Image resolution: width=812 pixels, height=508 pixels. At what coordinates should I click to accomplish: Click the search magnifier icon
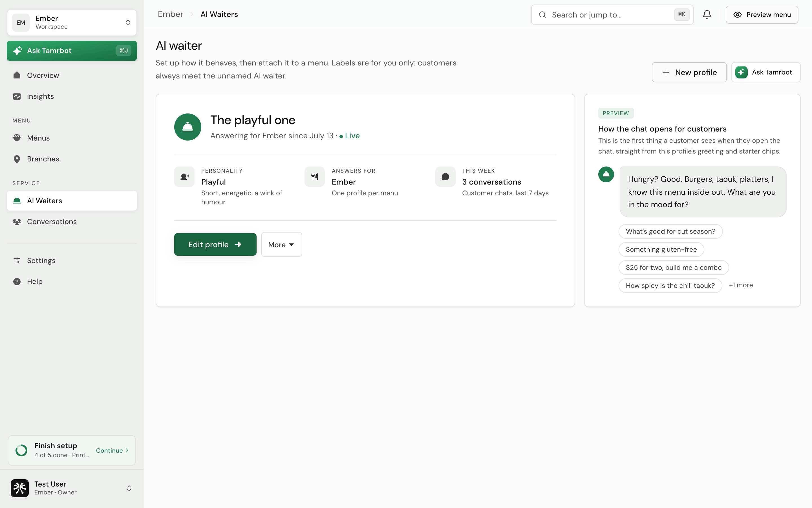point(542,15)
